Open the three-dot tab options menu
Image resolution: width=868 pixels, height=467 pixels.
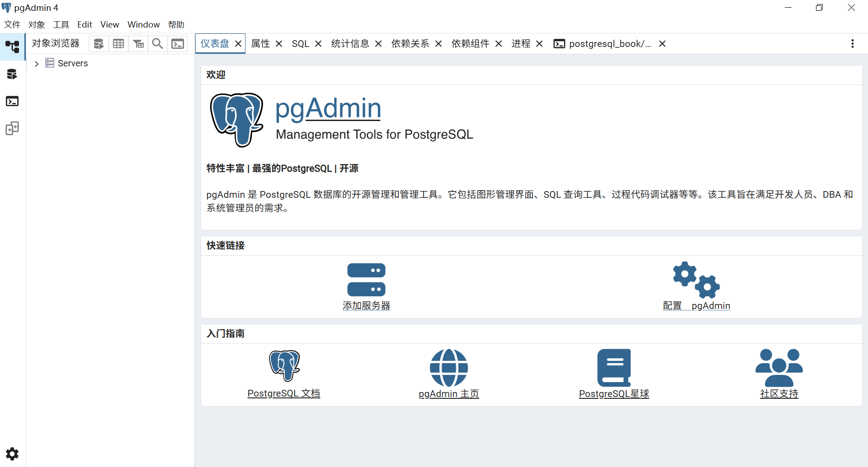coord(852,44)
